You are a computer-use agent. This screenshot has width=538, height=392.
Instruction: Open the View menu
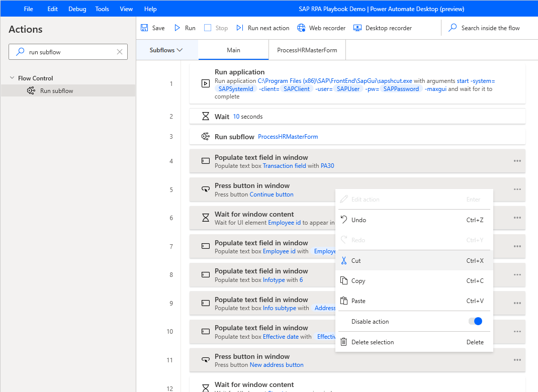[126, 9]
